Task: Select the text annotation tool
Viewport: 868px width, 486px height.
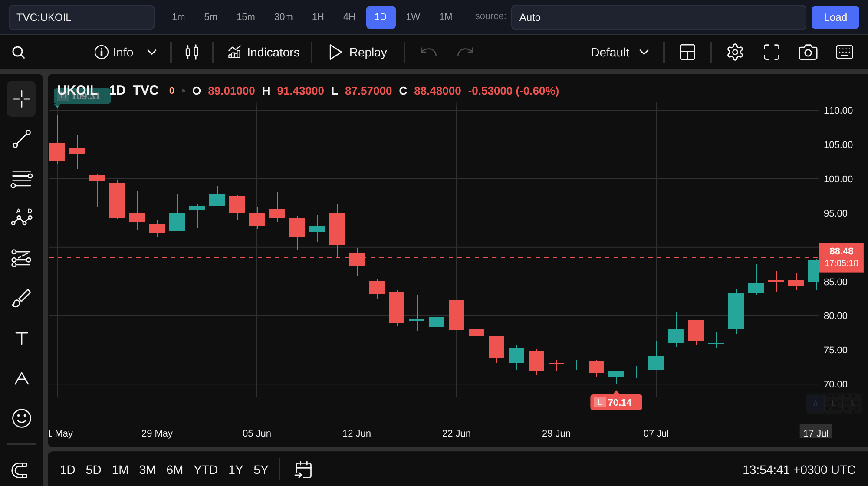Action: (x=21, y=338)
